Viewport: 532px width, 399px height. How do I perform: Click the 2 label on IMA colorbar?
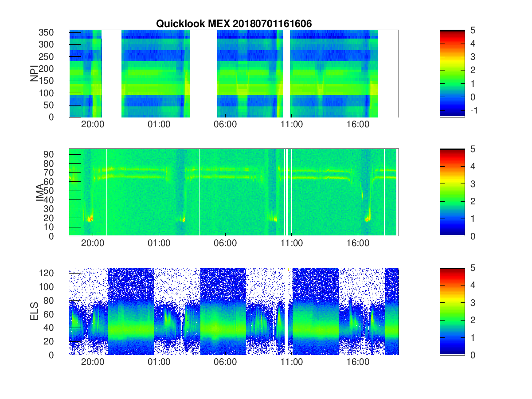pyautogui.click(x=473, y=201)
